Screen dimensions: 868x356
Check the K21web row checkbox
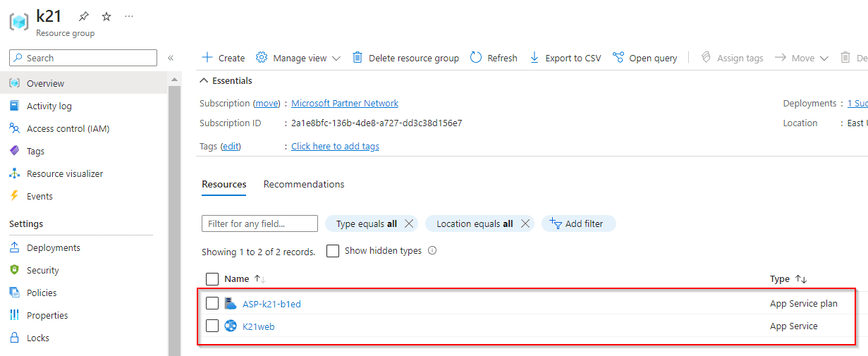tap(212, 326)
